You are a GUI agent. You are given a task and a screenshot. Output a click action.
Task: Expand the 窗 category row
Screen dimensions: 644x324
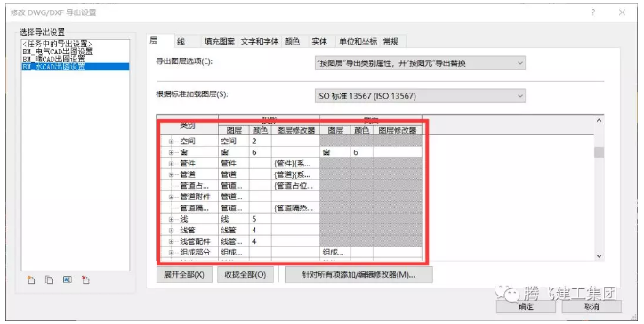pos(172,152)
